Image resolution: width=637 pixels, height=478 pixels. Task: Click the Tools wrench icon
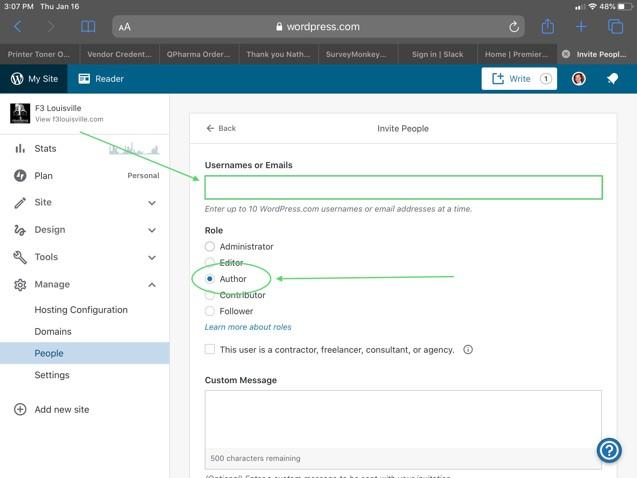tap(20, 257)
